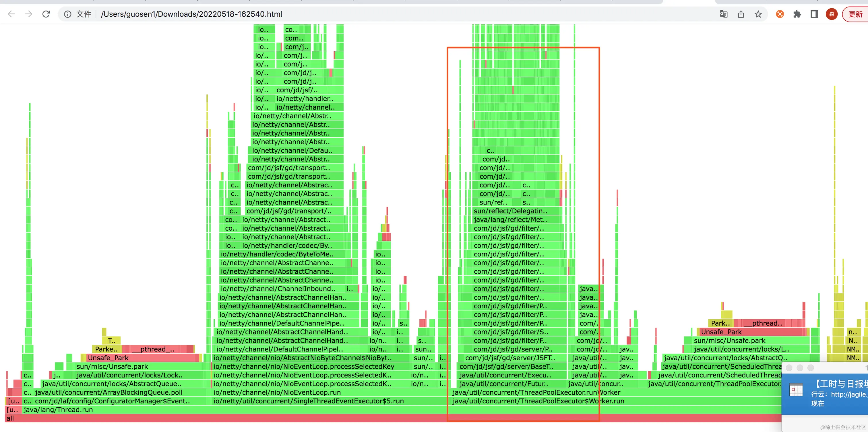Toggle the browser side panel icon
Viewport: 868px width, 432px height.
coord(814,14)
